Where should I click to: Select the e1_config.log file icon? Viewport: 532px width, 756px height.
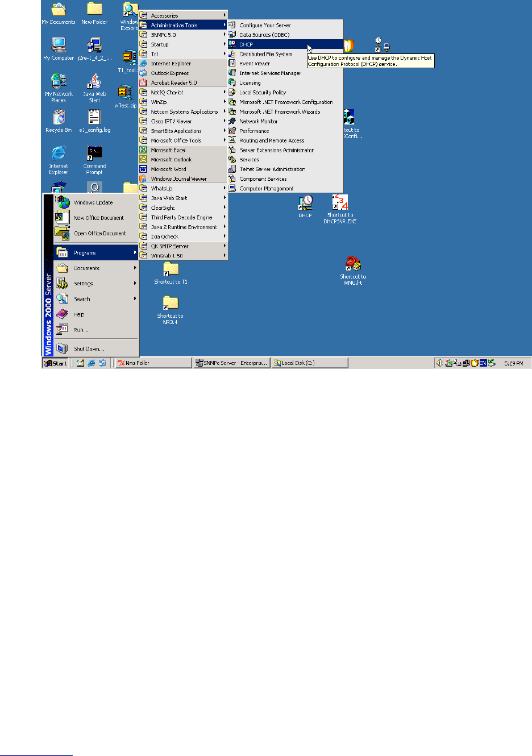[94, 122]
